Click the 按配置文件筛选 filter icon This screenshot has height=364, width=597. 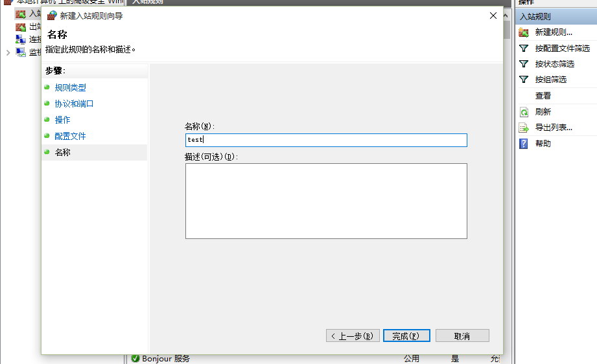[x=524, y=49]
